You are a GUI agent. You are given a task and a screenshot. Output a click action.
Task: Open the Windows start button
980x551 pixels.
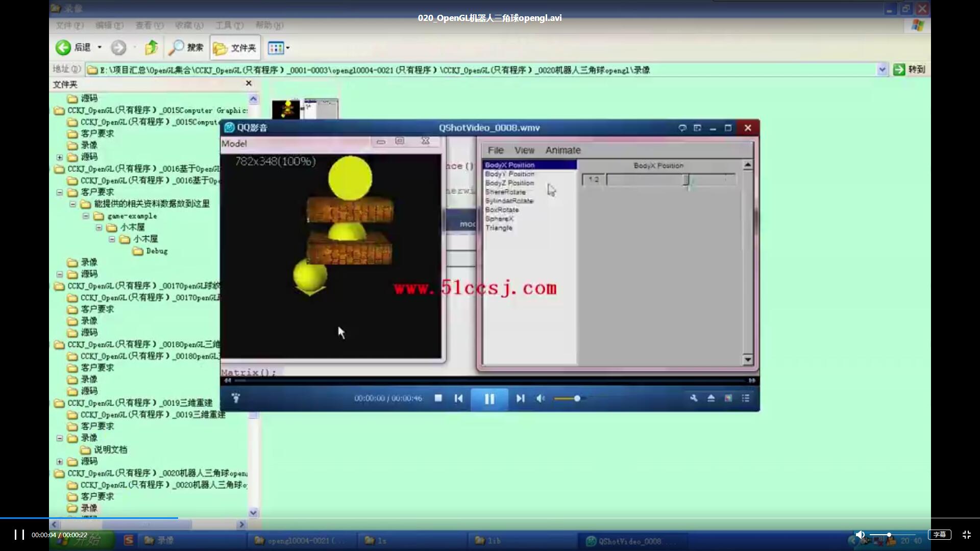[83, 540]
